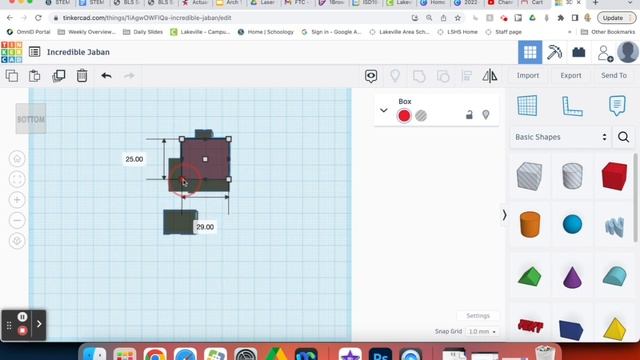Pick the green Roof shape

[530, 276]
